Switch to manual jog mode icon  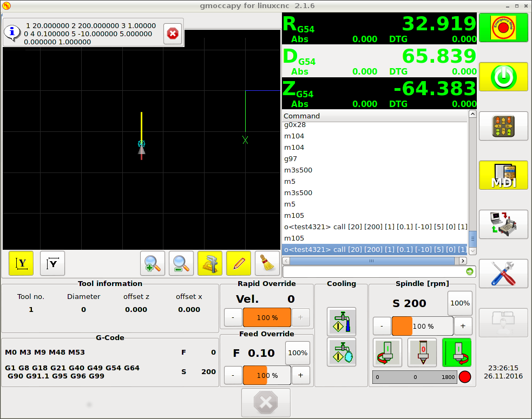[503, 126]
